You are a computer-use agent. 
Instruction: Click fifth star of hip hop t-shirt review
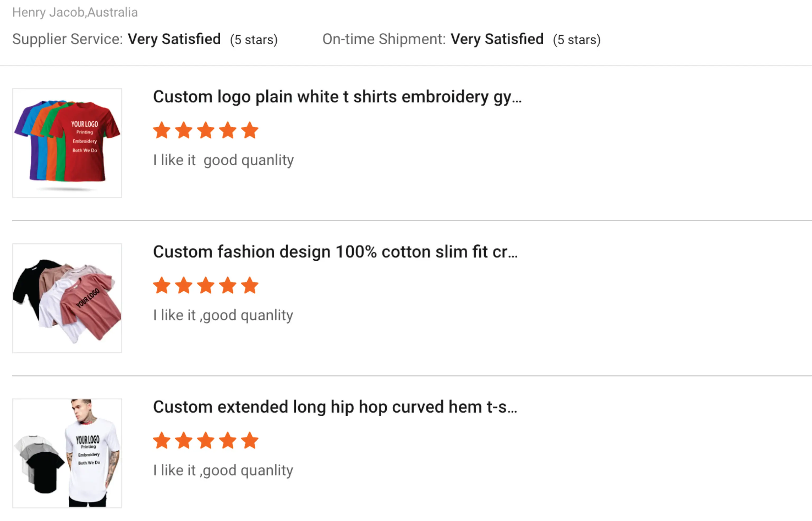coord(250,440)
